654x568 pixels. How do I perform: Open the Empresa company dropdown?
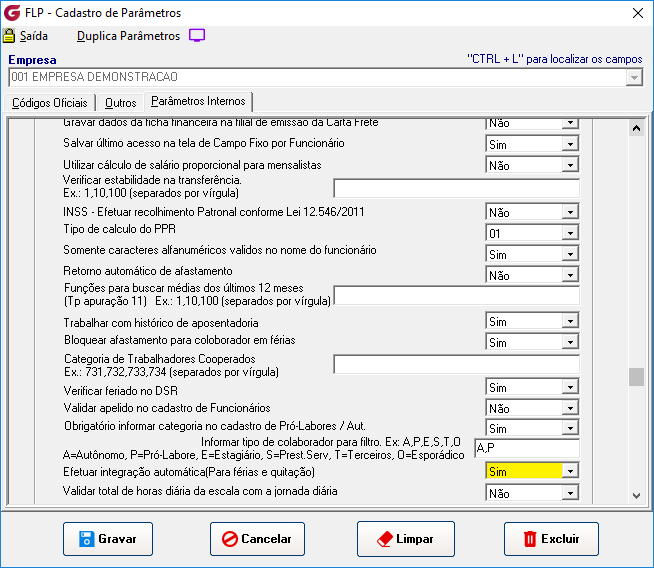pyautogui.click(x=634, y=77)
